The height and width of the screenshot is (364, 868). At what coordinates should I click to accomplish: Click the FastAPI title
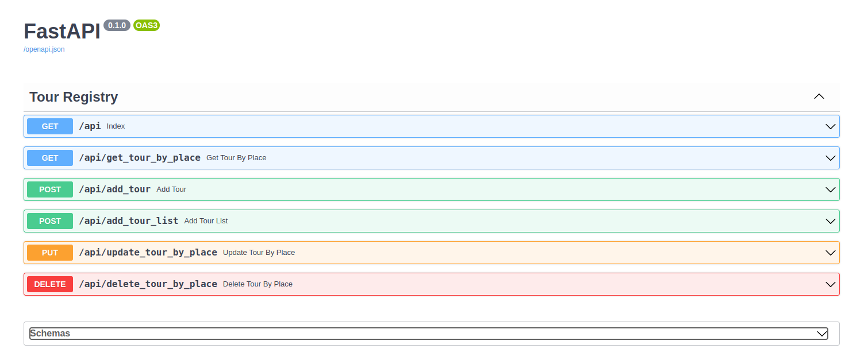[x=62, y=32]
